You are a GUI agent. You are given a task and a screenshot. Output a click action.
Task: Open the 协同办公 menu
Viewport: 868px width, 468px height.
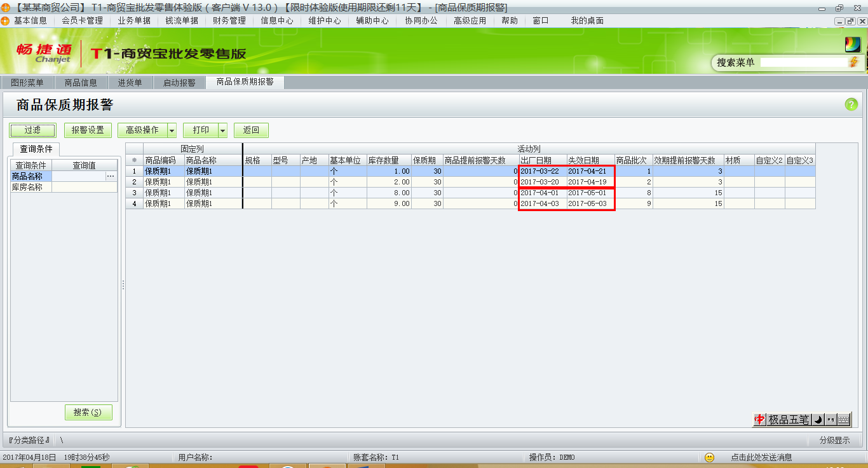tap(421, 20)
